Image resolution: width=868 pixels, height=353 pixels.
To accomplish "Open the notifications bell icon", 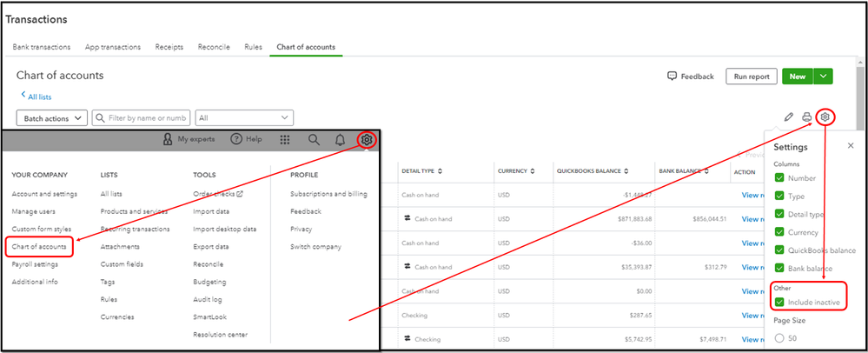I will pos(341,140).
